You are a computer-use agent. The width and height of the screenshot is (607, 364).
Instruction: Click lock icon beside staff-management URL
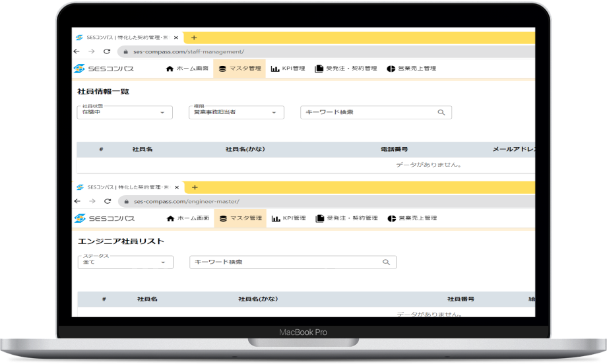pyautogui.click(x=125, y=51)
